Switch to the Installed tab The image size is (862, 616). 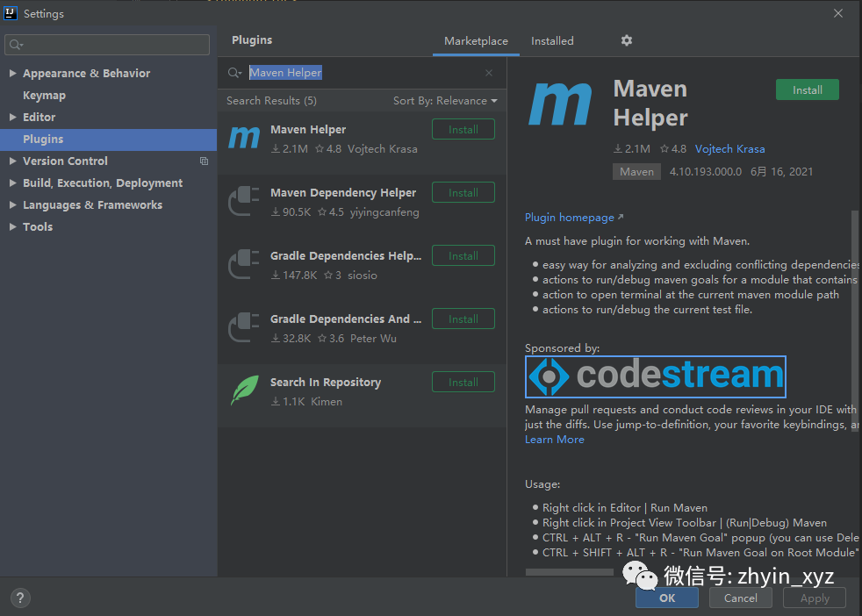pos(552,40)
